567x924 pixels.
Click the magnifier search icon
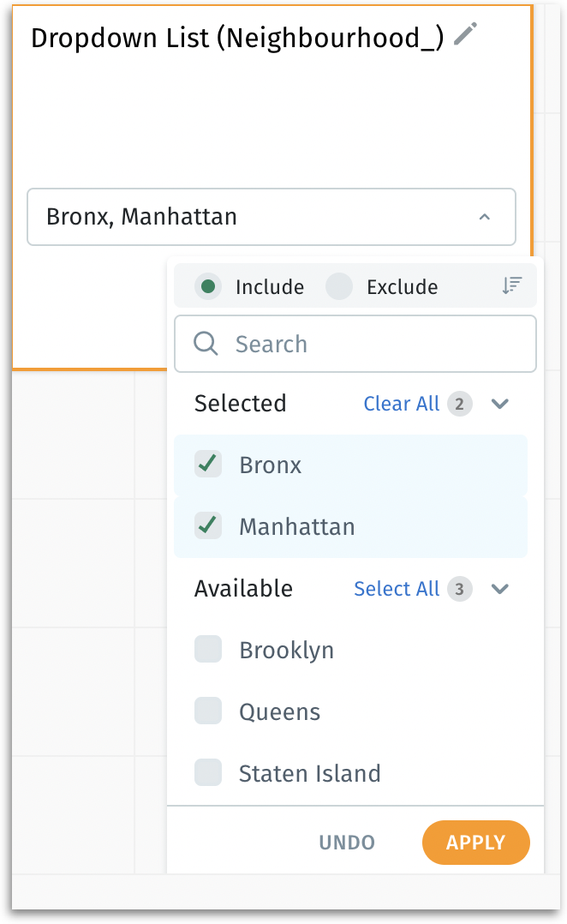coord(206,344)
